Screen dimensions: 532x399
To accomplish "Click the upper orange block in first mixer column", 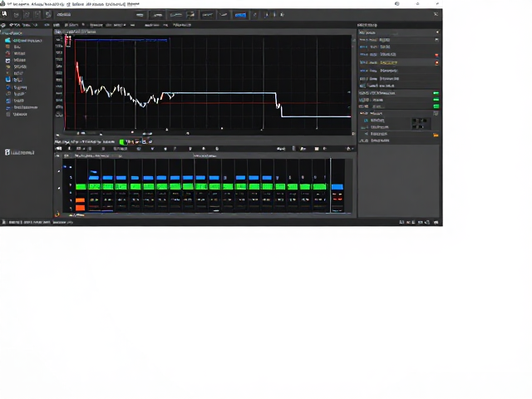I will (80, 200).
